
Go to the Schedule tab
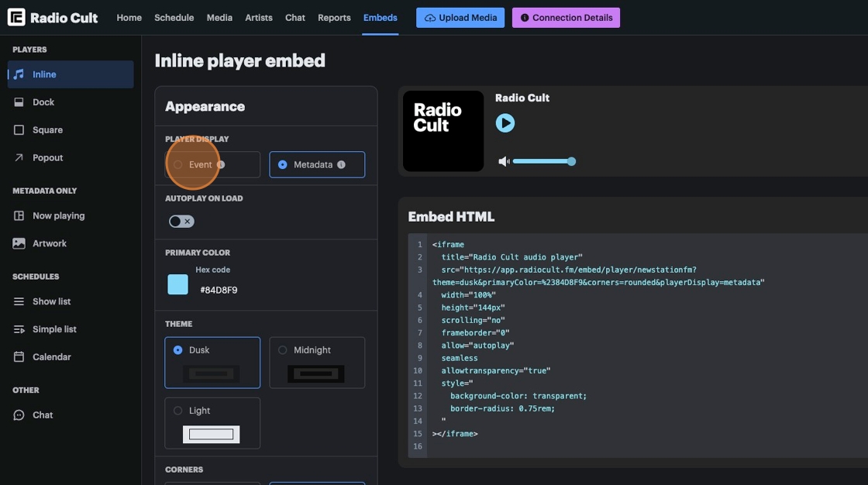click(174, 18)
